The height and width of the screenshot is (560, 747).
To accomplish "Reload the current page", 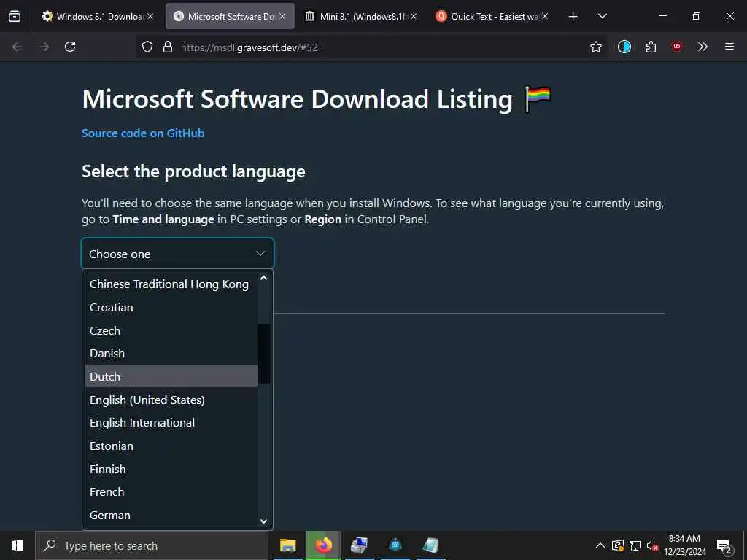I will coord(70,47).
